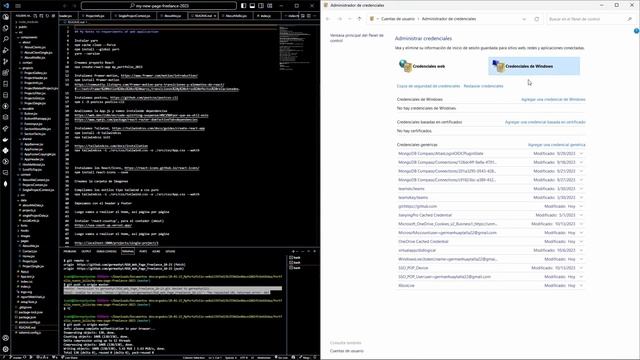Open Accounts icon at bottom of VS Code
640x360 pixels.
coord(6,338)
